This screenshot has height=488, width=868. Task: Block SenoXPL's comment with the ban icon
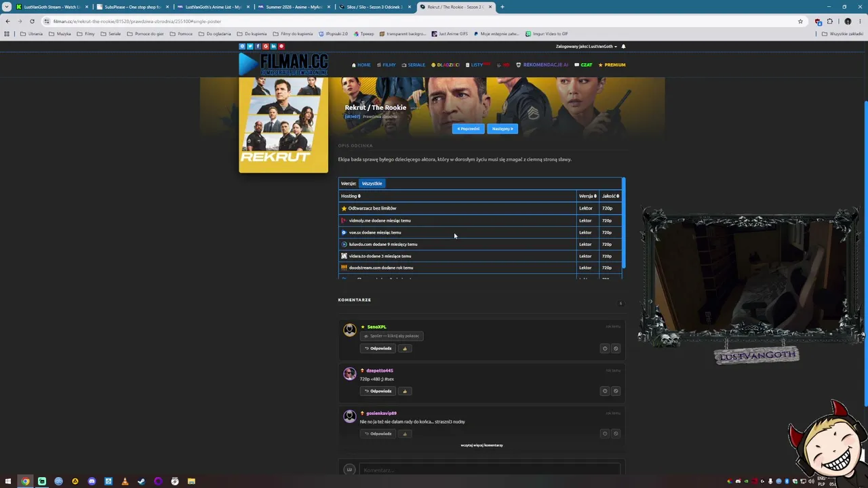click(x=616, y=348)
